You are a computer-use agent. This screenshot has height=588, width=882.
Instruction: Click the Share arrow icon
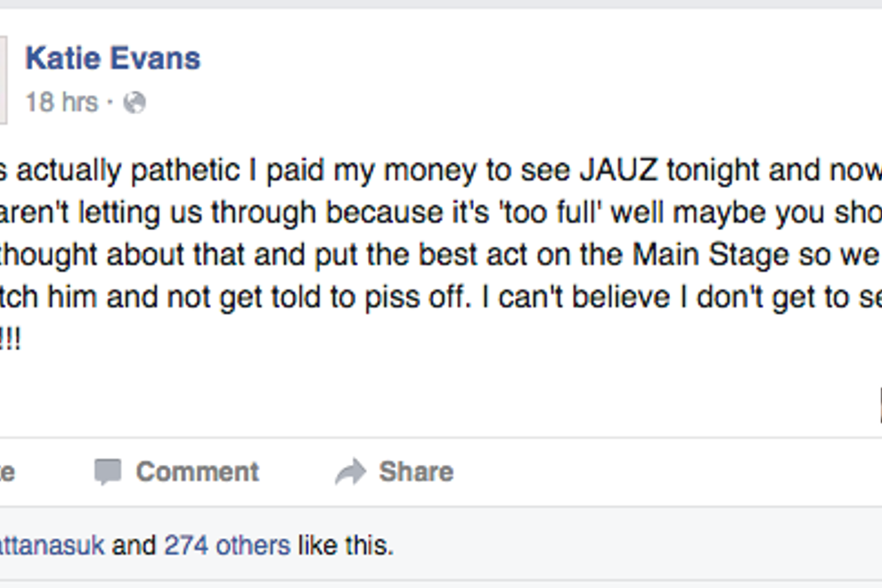(x=350, y=472)
